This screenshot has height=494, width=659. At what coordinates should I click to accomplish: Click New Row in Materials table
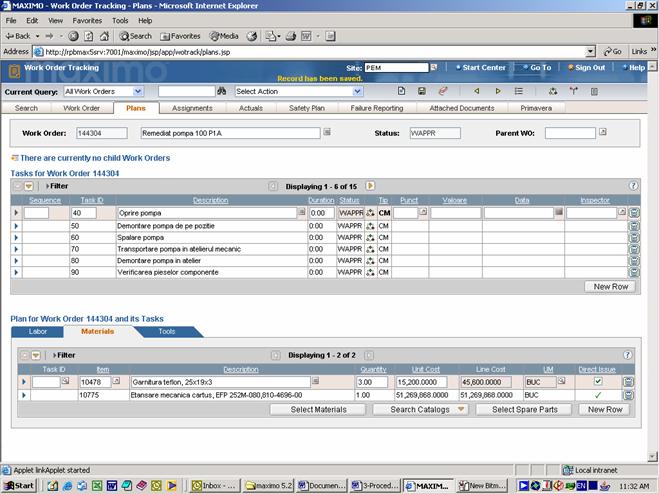pyautogui.click(x=604, y=409)
